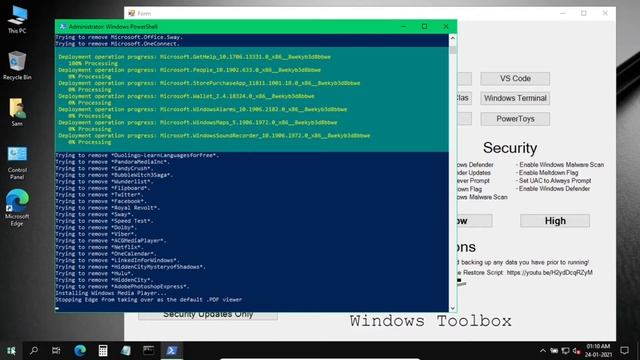Click 'Enable Meltdown Flag' text
The image size is (640, 360).
pos(548,173)
